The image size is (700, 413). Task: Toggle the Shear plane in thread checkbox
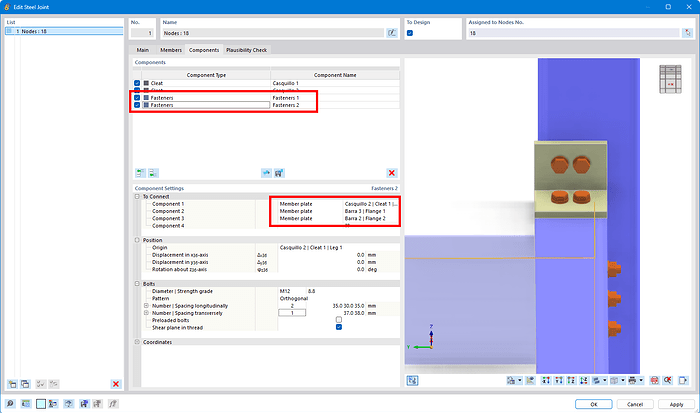(x=339, y=327)
